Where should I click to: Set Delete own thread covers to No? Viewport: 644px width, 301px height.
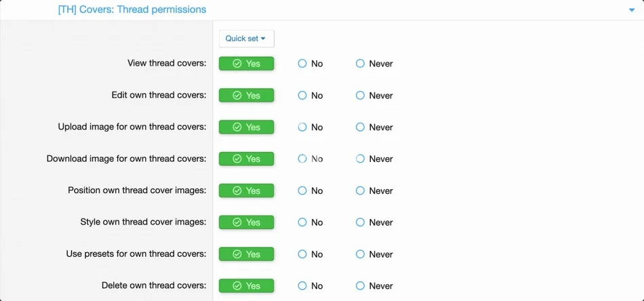coord(310,286)
